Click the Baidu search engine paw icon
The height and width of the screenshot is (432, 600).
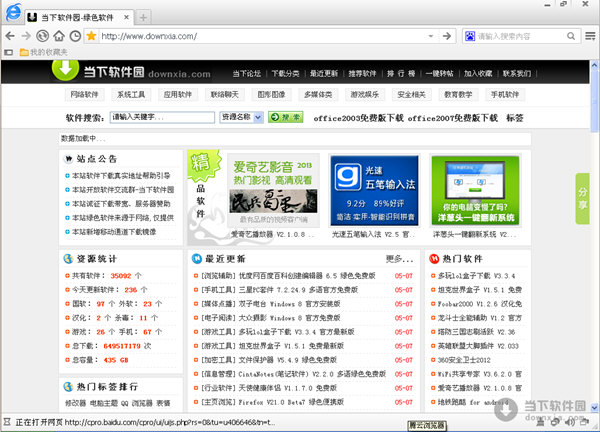[x=468, y=37]
